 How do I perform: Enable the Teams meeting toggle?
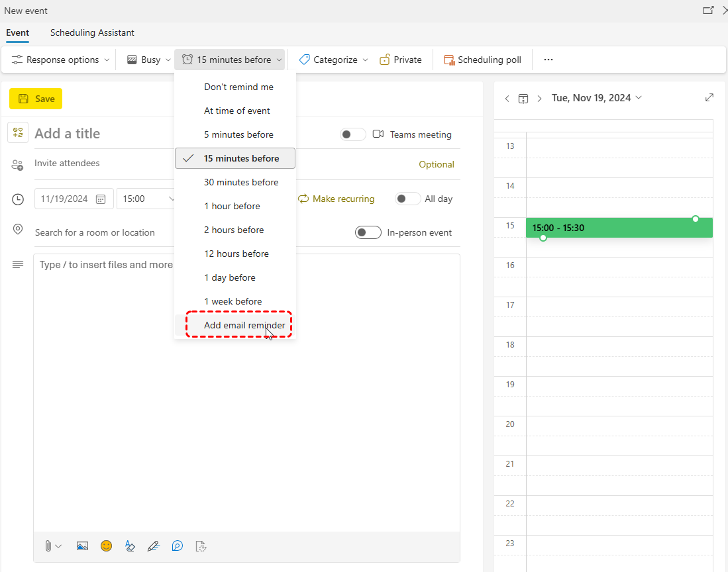point(352,134)
